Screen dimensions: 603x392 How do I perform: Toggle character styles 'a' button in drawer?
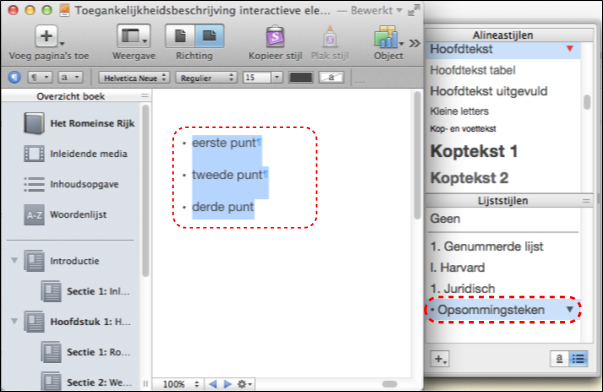pos(560,359)
